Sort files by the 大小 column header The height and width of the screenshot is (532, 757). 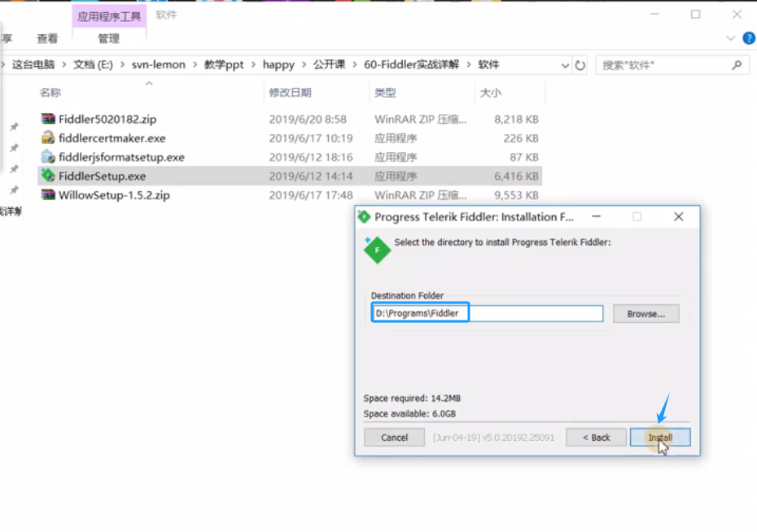491,93
